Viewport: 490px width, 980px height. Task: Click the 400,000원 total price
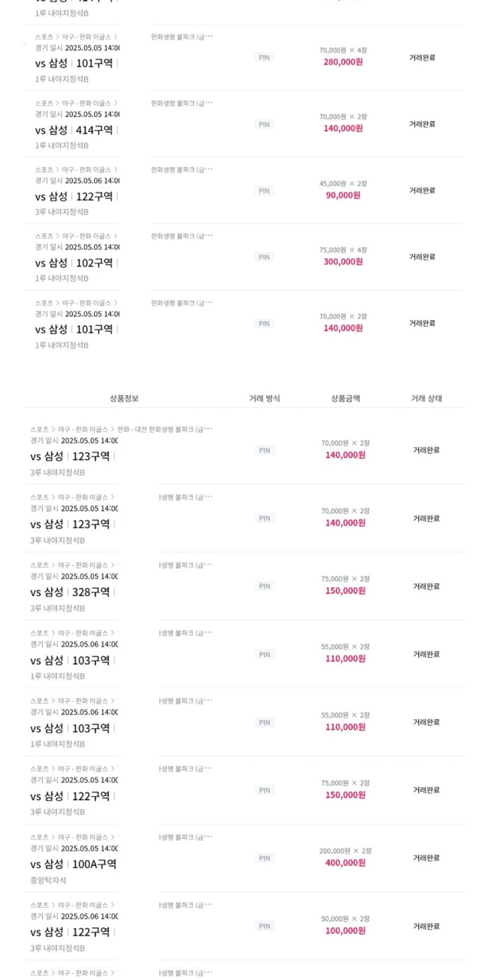click(345, 863)
